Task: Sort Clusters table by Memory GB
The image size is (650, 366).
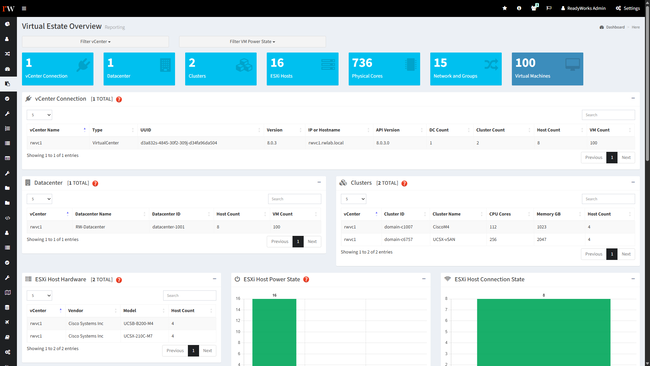Action: [559, 214]
